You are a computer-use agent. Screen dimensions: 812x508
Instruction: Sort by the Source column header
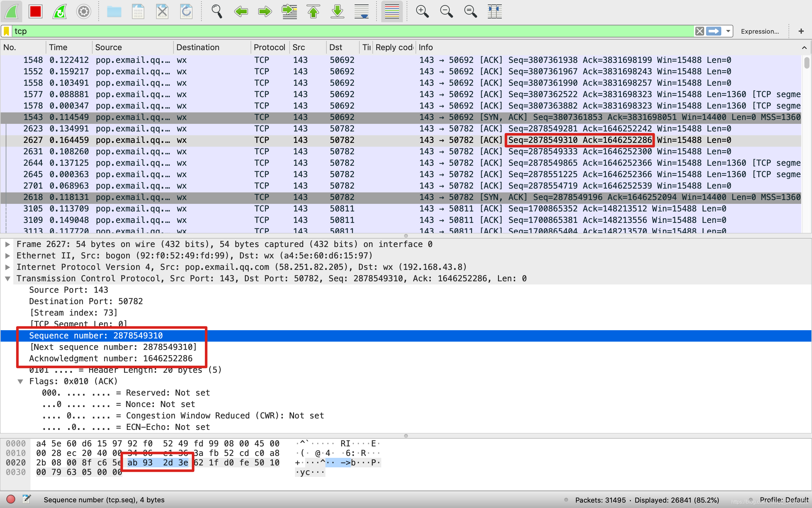pyautogui.click(x=133, y=47)
